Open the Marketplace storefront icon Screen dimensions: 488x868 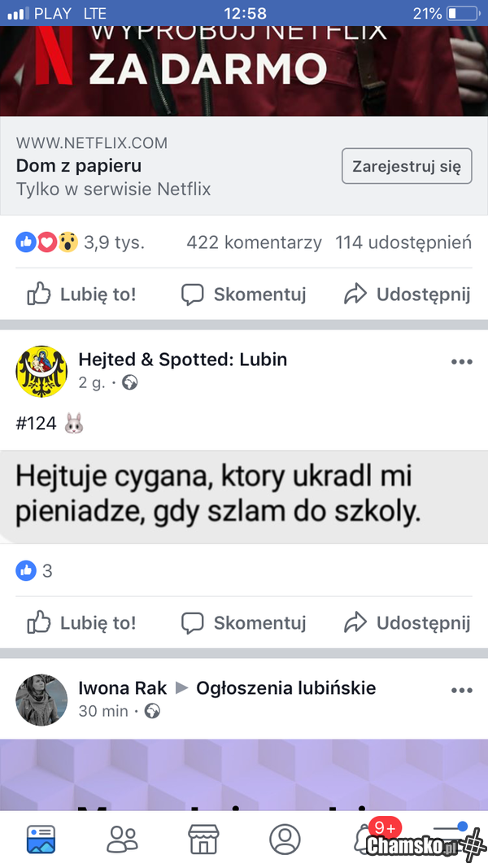pos(203,839)
